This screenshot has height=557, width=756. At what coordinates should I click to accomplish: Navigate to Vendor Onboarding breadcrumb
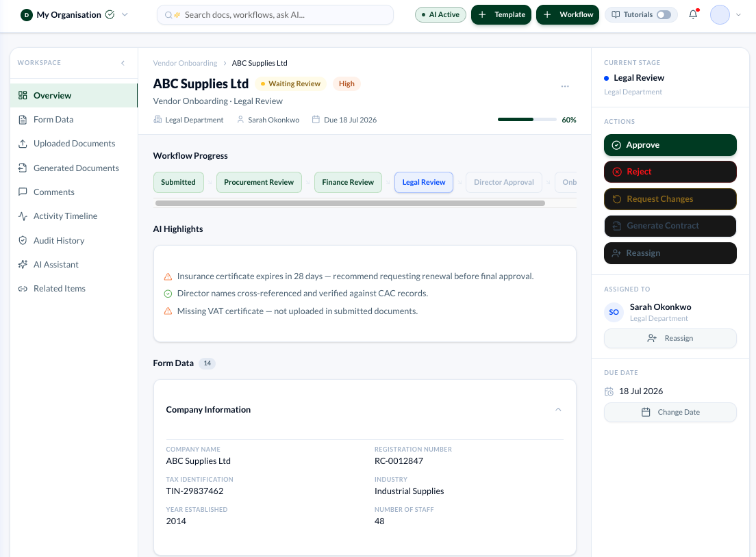(185, 63)
